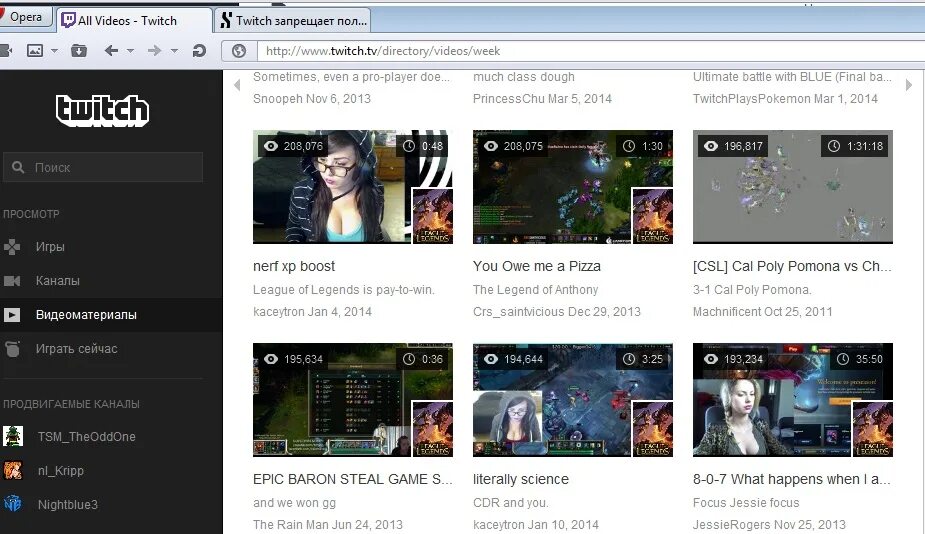925x534 pixels.
Task: Click the Ultimate battle with BLUE title text
Action: point(792,77)
